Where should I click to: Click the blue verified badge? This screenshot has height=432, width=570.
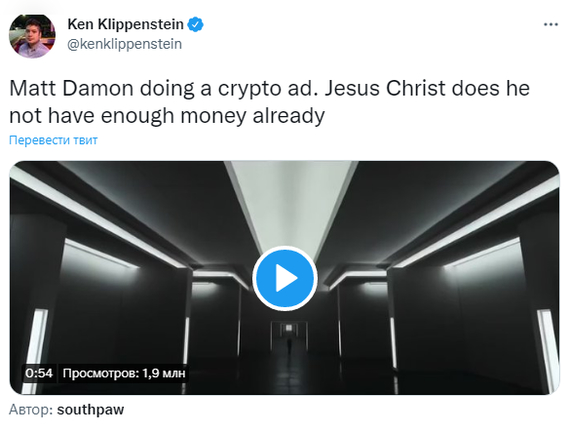[x=196, y=25]
